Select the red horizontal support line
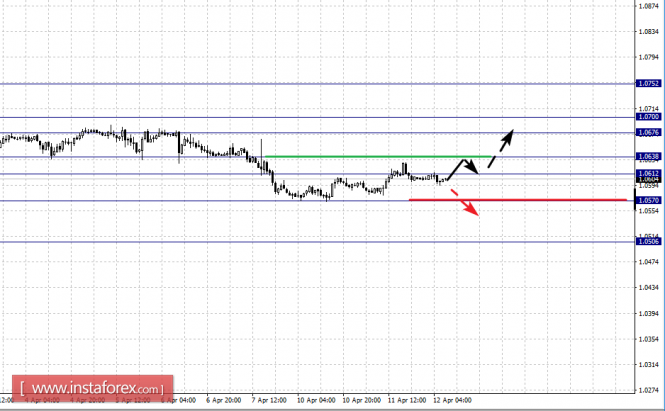665x411 pixels. tap(518, 200)
